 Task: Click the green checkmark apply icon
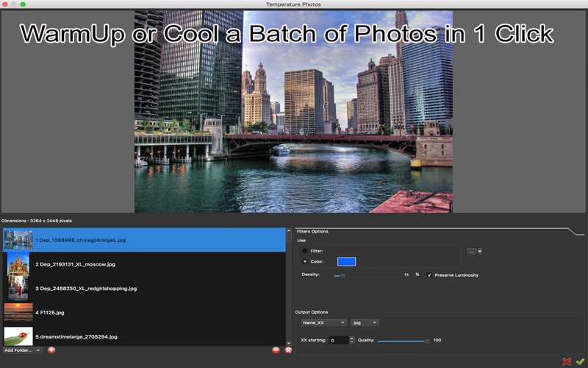[580, 361]
